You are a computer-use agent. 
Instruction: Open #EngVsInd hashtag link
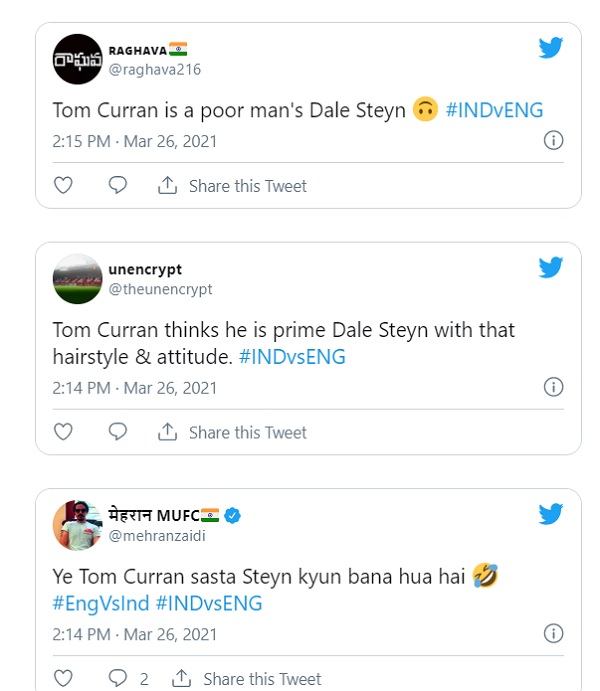[x=101, y=603]
